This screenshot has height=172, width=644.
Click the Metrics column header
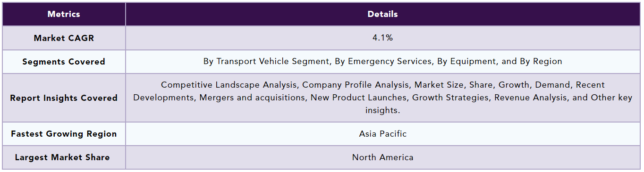pyautogui.click(x=64, y=14)
